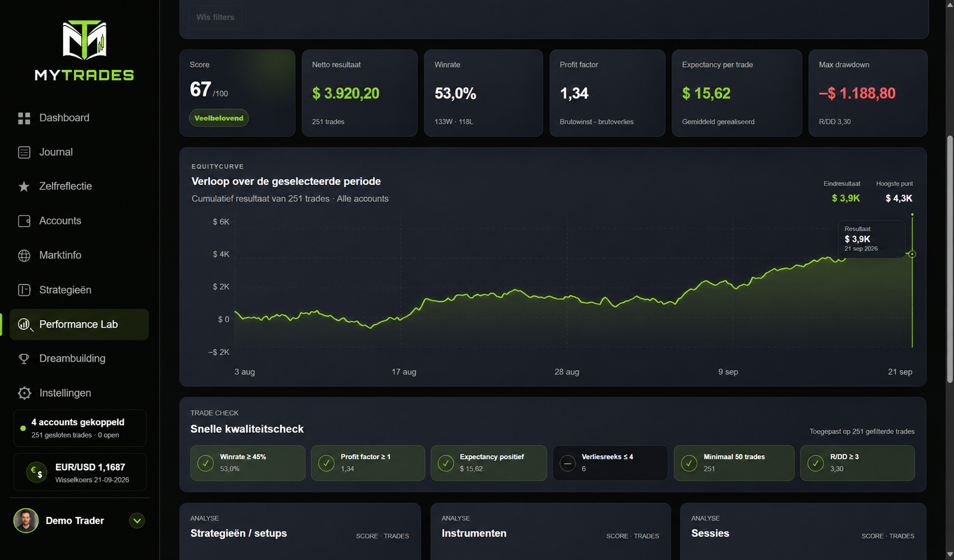The height and width of the screenshot is (560, 954).
Task: Open the 4 accounts gekoppeld card
Action: [x=80, y=428]
